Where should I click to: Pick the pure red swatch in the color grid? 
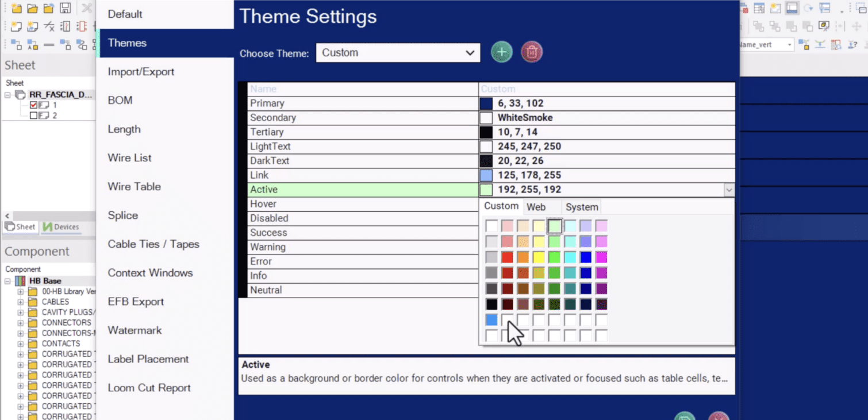pyautogui.click(x=507, y=257)
